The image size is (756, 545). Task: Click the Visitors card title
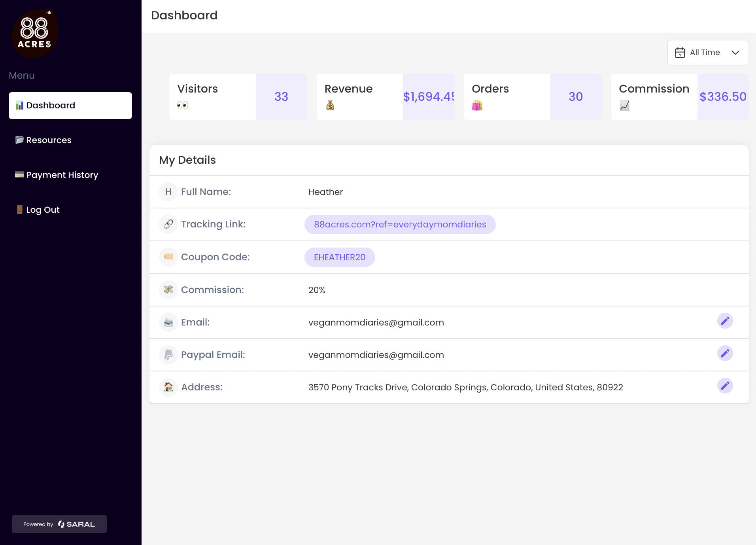[x=197, y=89]
